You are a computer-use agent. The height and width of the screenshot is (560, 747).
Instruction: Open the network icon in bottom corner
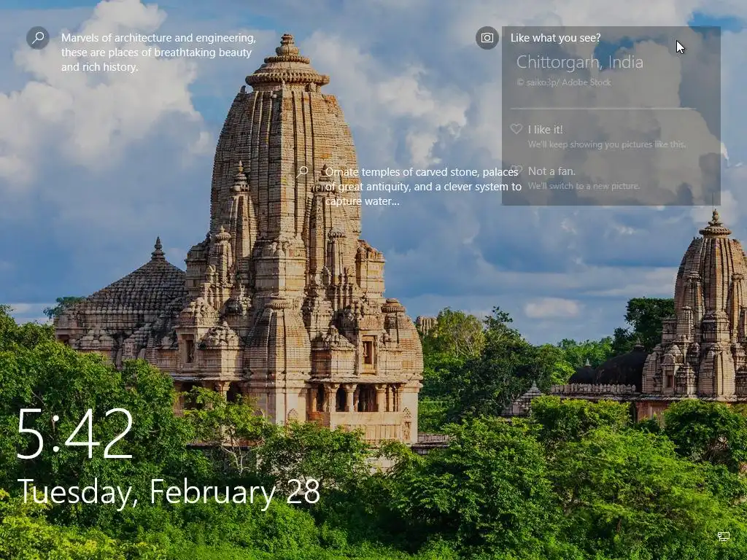coord(723,537)
